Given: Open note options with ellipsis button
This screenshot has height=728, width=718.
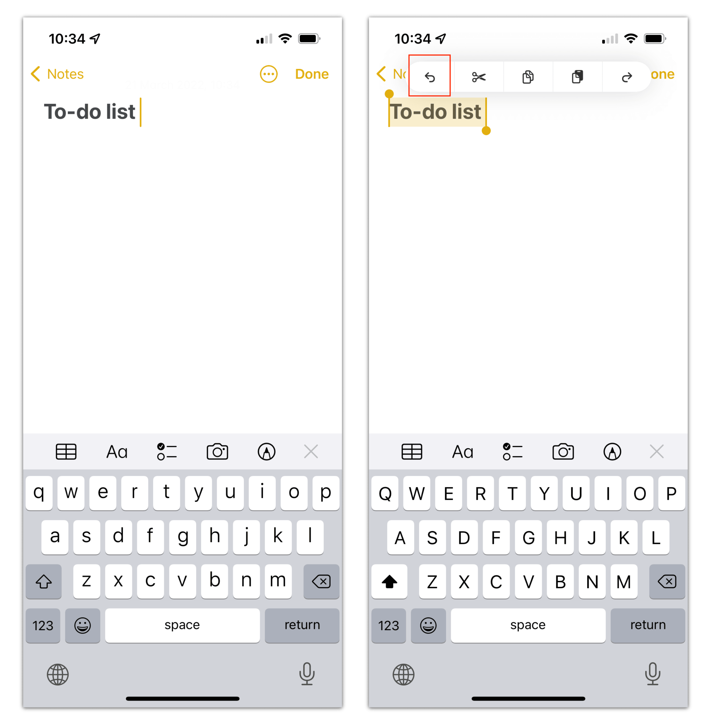Looking at the screenshot, I should pos(268,74).
